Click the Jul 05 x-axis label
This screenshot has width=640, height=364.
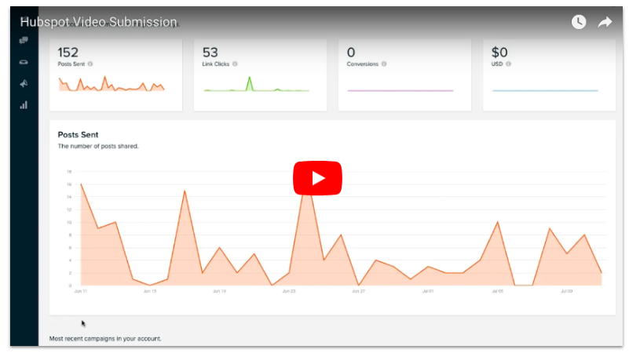[498, 292]
